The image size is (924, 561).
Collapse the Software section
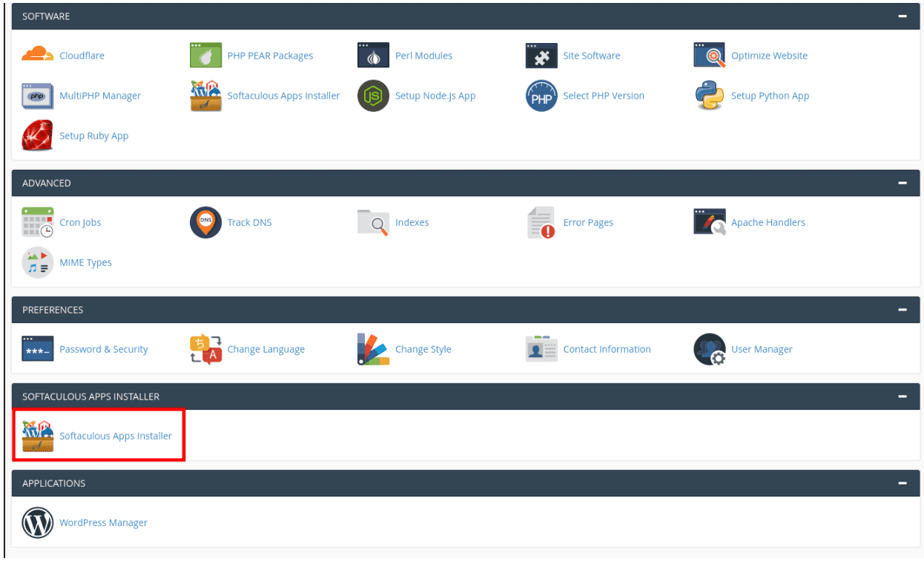(902, 16)
